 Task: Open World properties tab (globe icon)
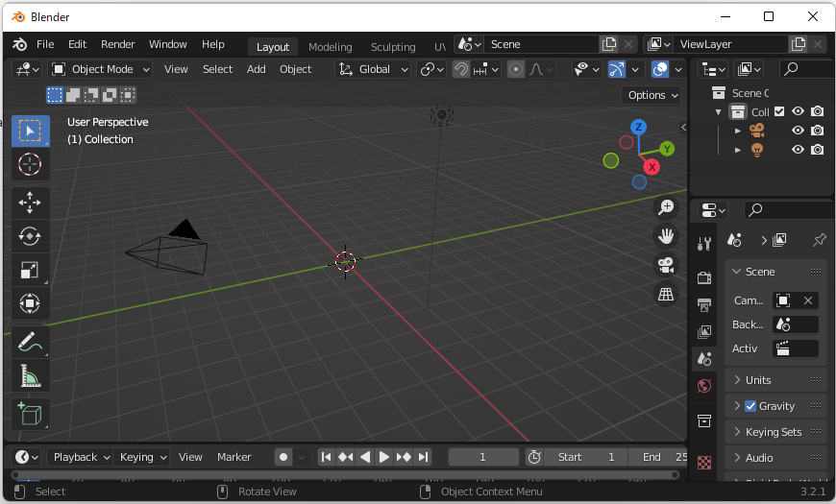click(x=704, y=386)
